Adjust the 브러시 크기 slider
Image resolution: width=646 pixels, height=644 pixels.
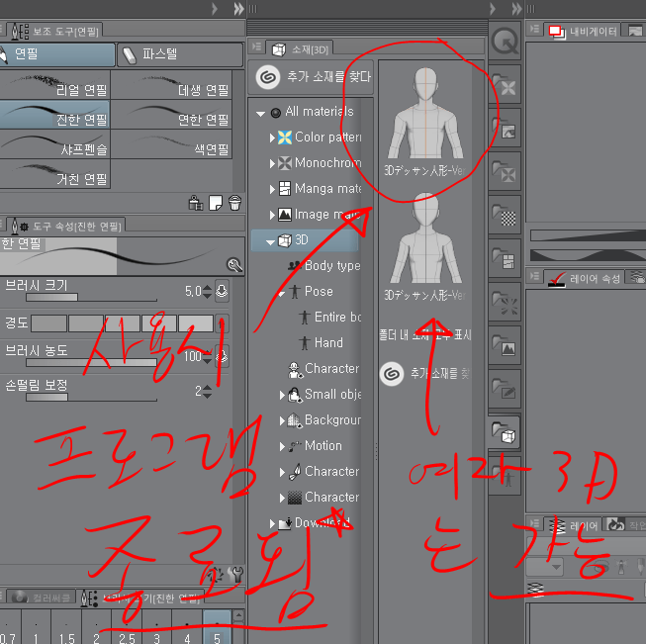(91, 297)
